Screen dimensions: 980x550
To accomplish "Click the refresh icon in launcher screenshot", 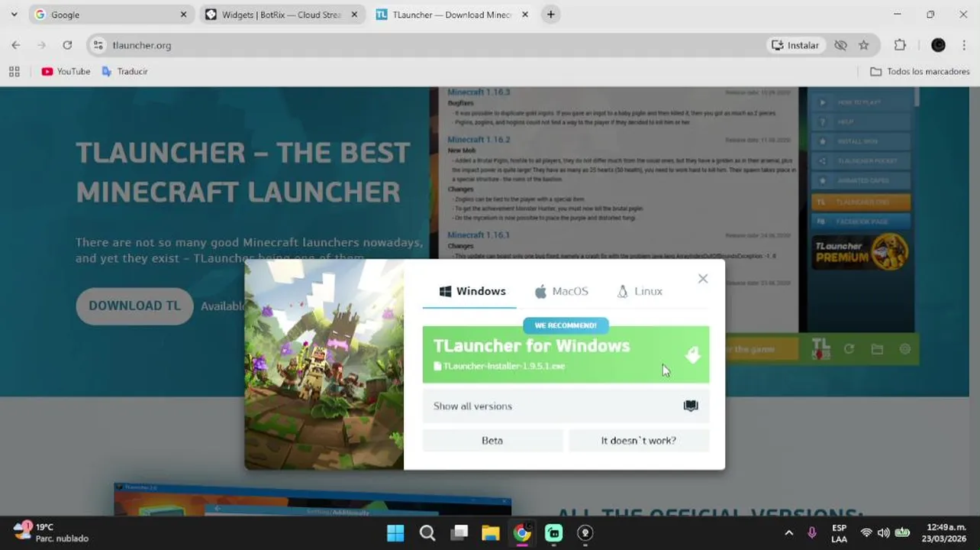I will pyautogui.click(x=849, y=349).
